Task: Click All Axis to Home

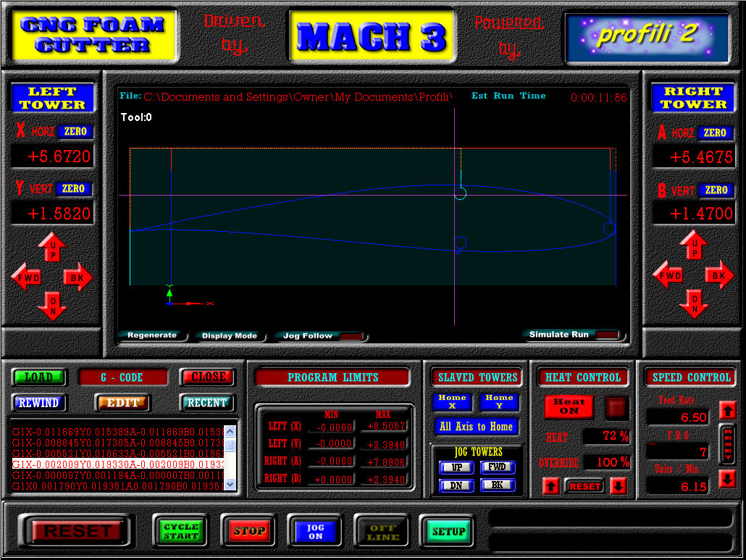Action: [477, 427]
